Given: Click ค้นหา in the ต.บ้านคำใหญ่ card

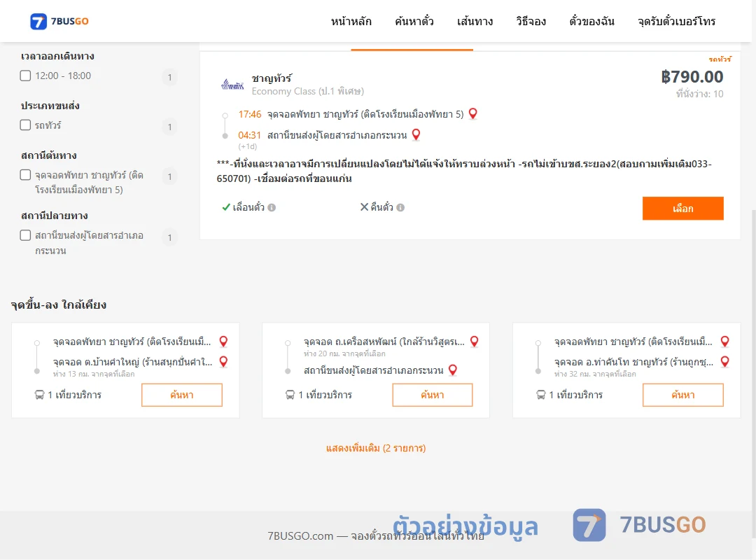Looking at the screenshot, I should (182, 395).
